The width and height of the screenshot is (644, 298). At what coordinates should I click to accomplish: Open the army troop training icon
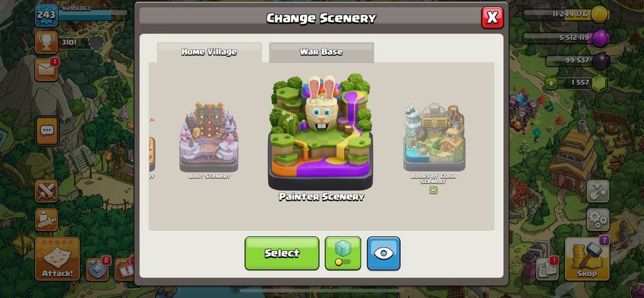46,220
